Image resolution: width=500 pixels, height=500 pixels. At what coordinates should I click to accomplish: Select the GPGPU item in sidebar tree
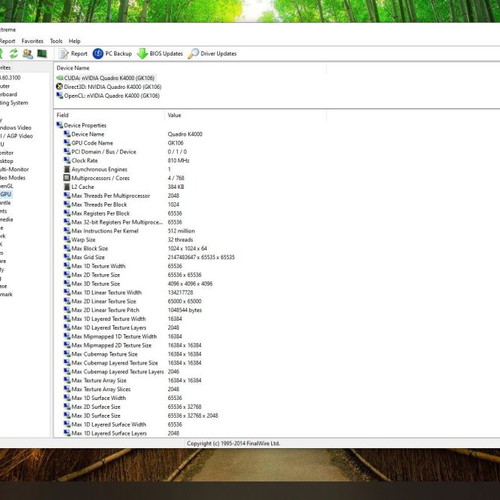point(5,194)
